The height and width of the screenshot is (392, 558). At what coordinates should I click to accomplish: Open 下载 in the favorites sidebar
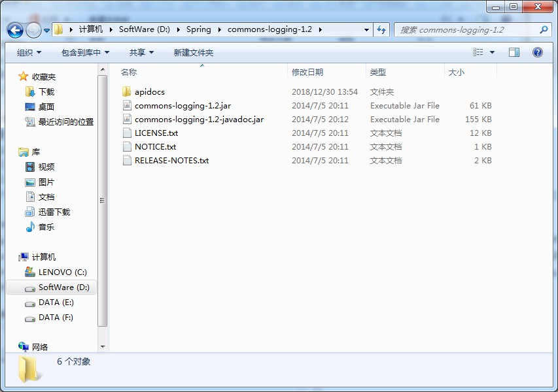pyautogui.click(x=46, y=91)
